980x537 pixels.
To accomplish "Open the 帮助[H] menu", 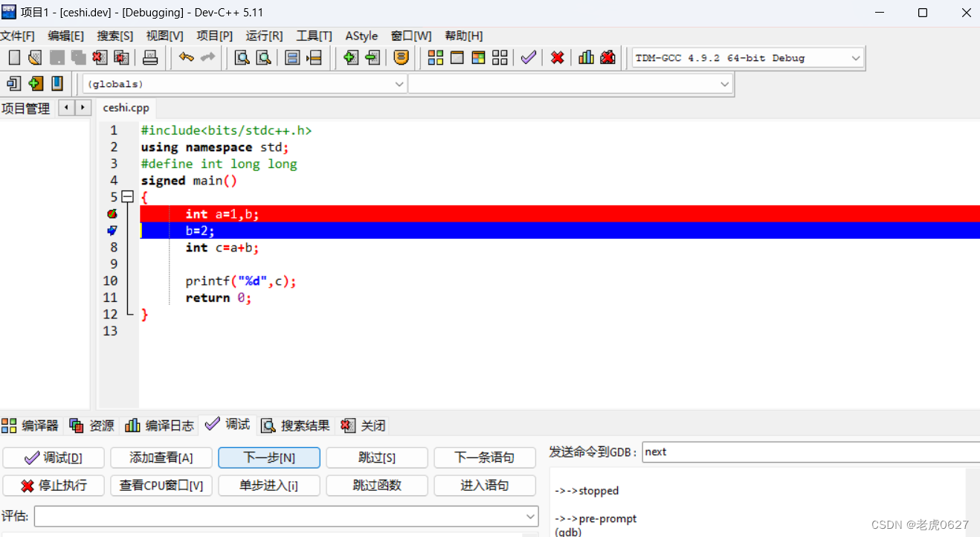I will pyautogui.click(x=464, y=36).
